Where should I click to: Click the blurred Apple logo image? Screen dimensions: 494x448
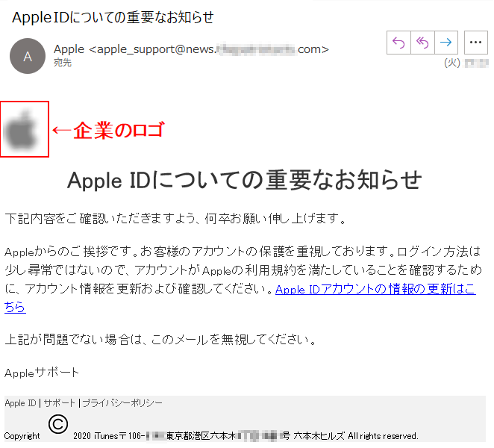click(21, 130)
